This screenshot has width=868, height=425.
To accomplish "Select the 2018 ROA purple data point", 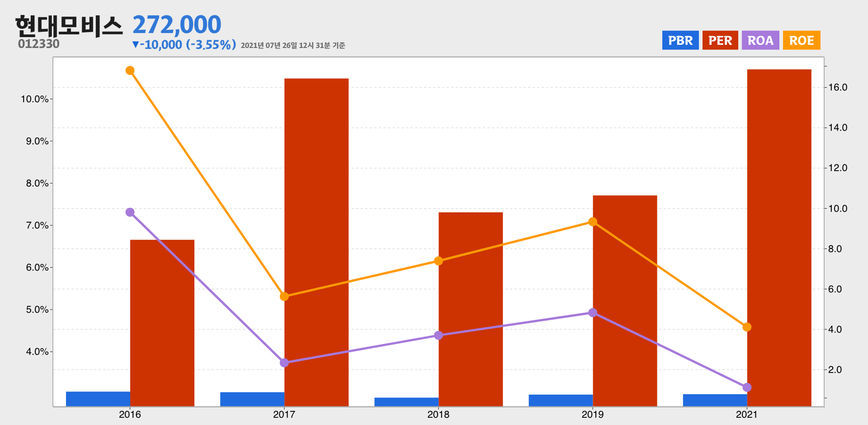I will (x=439, y=335).
